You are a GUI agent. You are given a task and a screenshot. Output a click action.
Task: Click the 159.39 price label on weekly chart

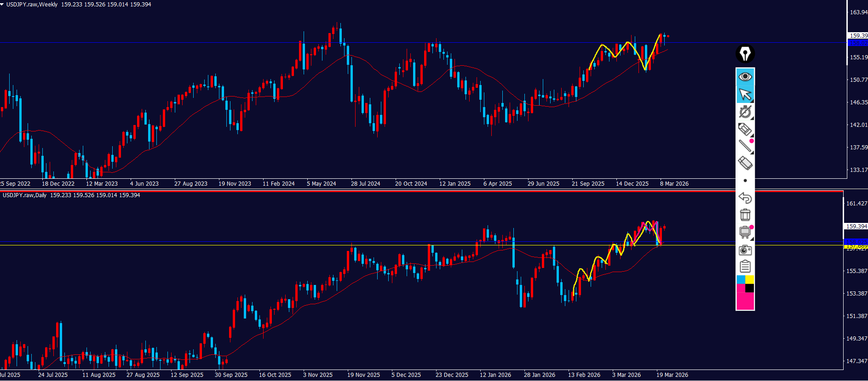coord(858,35)
